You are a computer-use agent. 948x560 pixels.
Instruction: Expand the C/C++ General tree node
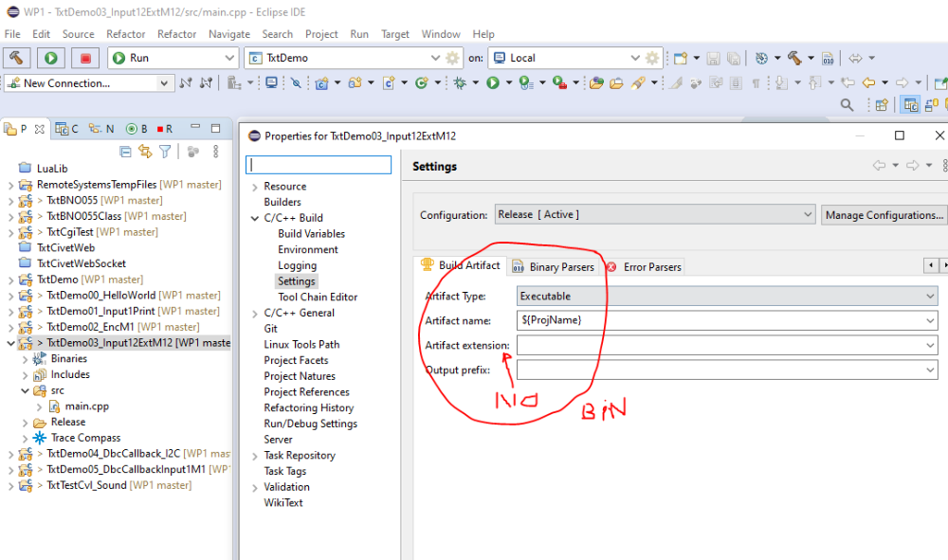[x=255, y=314]
